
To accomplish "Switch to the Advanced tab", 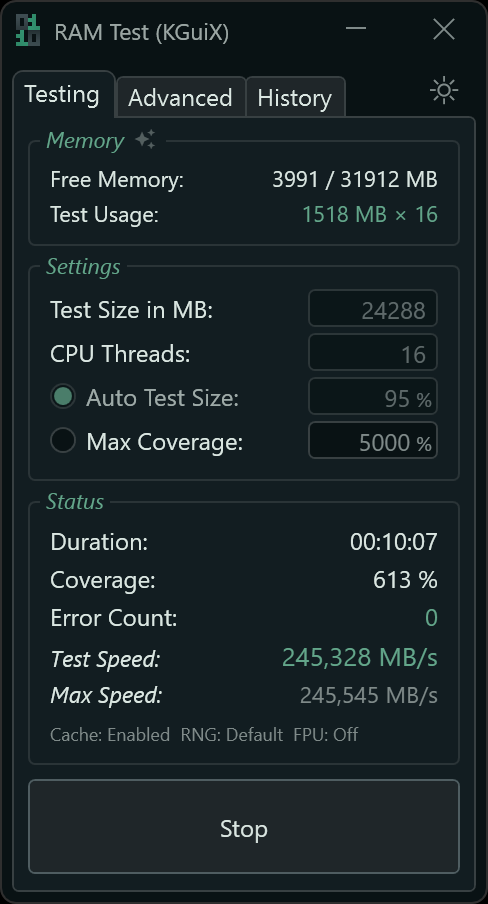I will coord(181,97).
